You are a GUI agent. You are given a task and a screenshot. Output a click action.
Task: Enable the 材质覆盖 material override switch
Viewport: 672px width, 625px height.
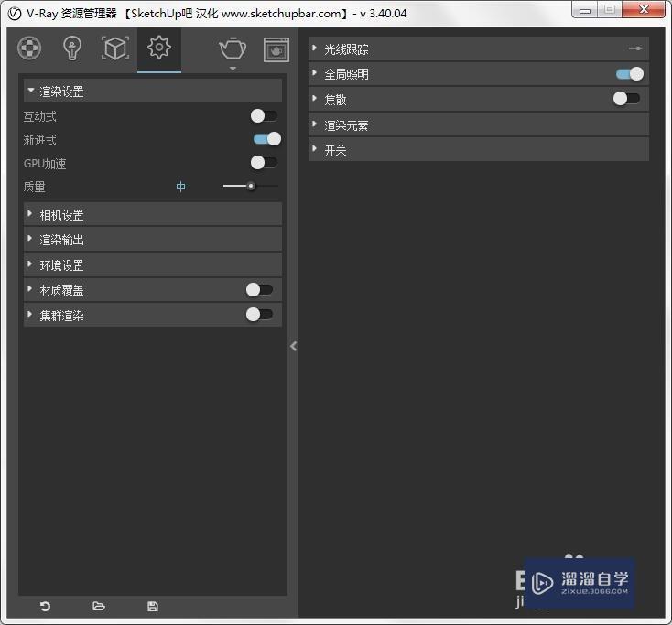[x=259, y=289]
